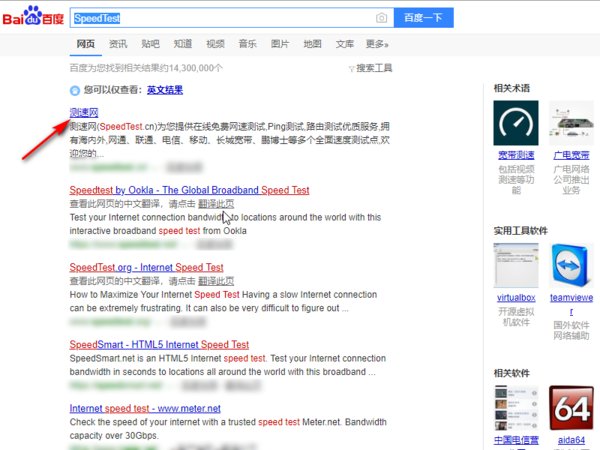600x450 pixels.
Task: Click the 英文结果 link
Action: (x=165, y=90)
